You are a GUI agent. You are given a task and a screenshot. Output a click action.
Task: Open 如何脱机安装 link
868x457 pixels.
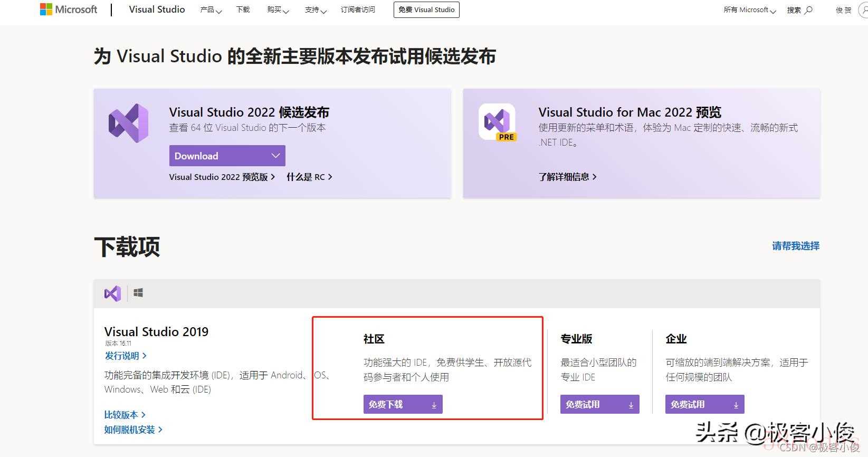coord(133,430)
